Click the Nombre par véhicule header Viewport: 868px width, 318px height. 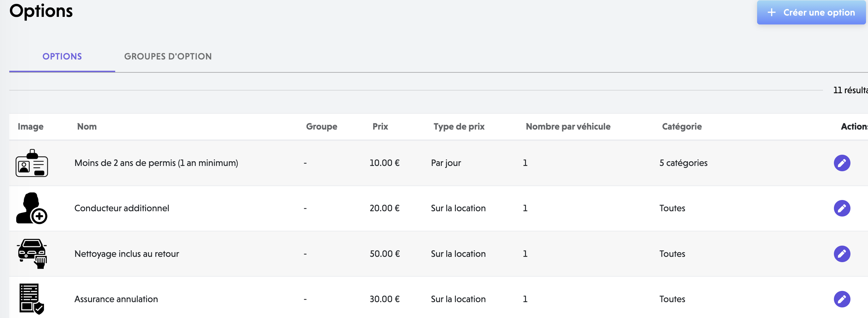pyautogui.click(x=568, y=127)
